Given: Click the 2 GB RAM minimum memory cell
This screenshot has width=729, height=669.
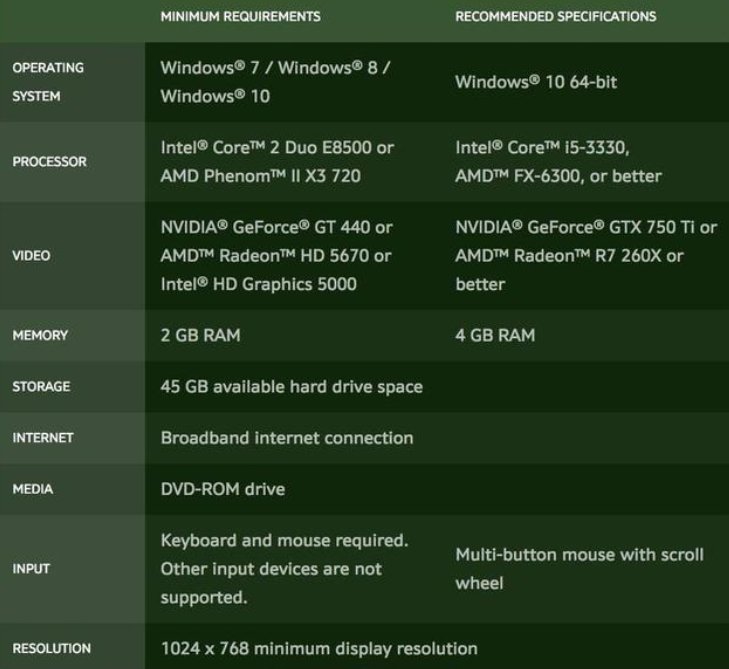Looking at the screenshot, I should 200,335.
